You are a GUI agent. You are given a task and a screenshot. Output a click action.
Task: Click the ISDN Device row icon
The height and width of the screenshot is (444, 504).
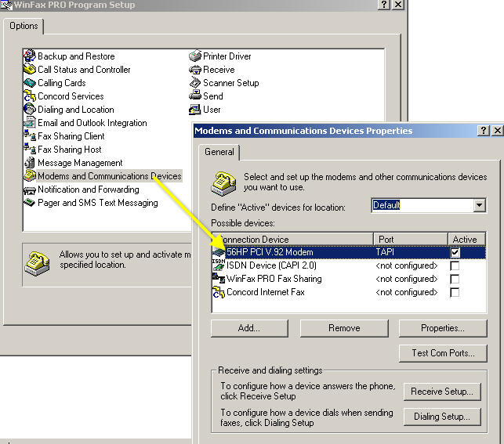219,265
